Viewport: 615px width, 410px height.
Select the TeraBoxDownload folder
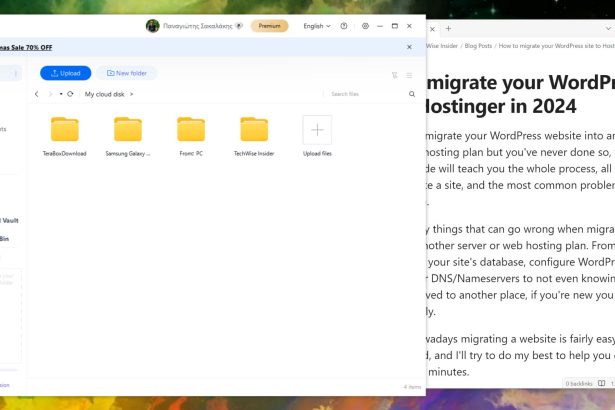[x=65, y=136]
